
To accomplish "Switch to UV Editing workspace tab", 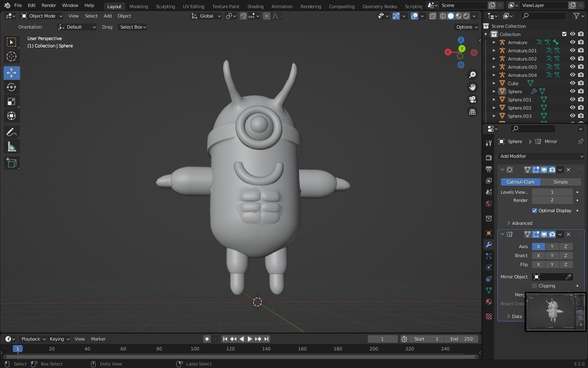I will coord(194,6).
